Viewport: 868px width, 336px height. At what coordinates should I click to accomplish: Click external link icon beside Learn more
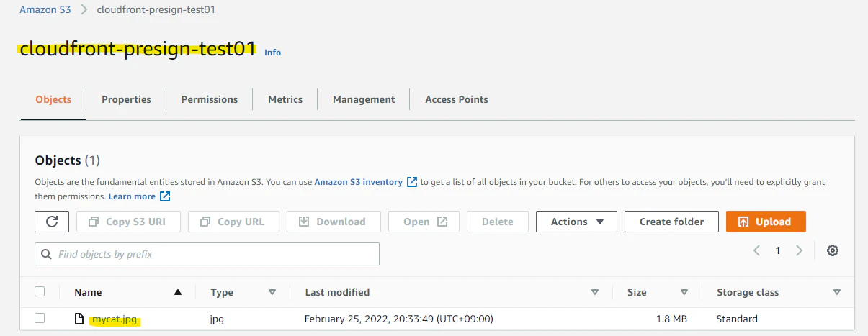(x=165, y=196)
